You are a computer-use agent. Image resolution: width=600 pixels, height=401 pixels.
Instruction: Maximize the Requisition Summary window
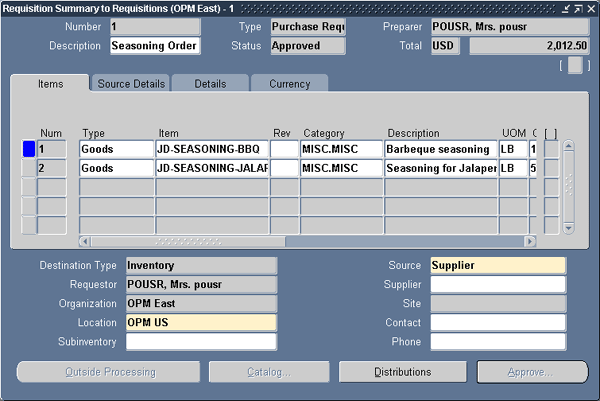578,7
